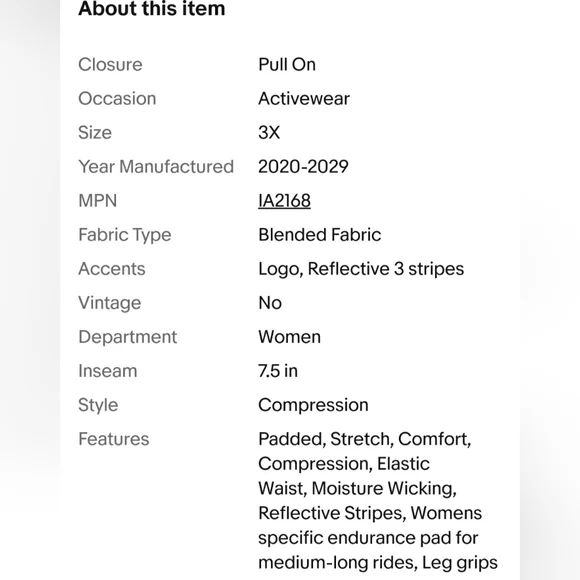Click the 2020-2029 year value
Screen dimensions: 580x580
pos(303,167)
